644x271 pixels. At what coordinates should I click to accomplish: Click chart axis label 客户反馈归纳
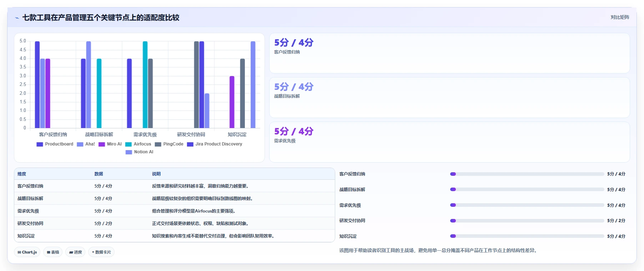point(53,134)
